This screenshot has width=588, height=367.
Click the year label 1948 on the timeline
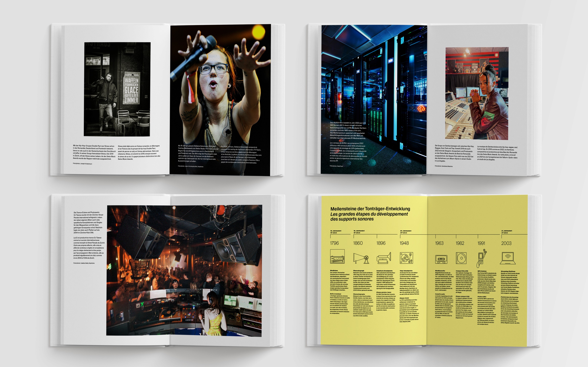tap(404, 243)
